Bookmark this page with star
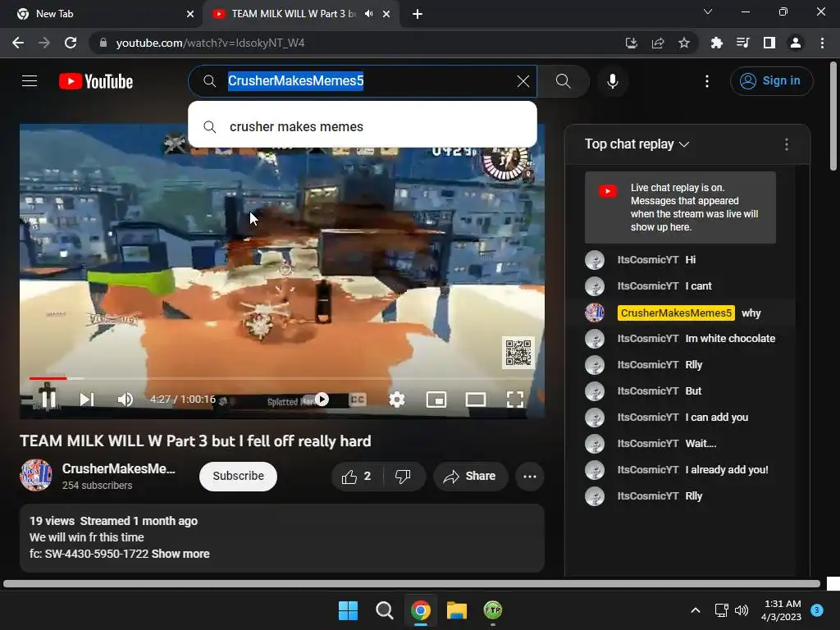840x630 pixels. (x=684, y=43)
